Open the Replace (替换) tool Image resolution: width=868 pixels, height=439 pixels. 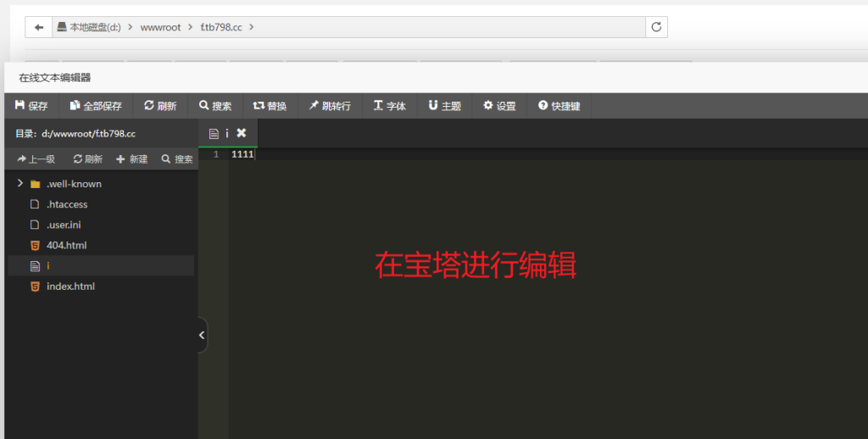tap(270, 106)
